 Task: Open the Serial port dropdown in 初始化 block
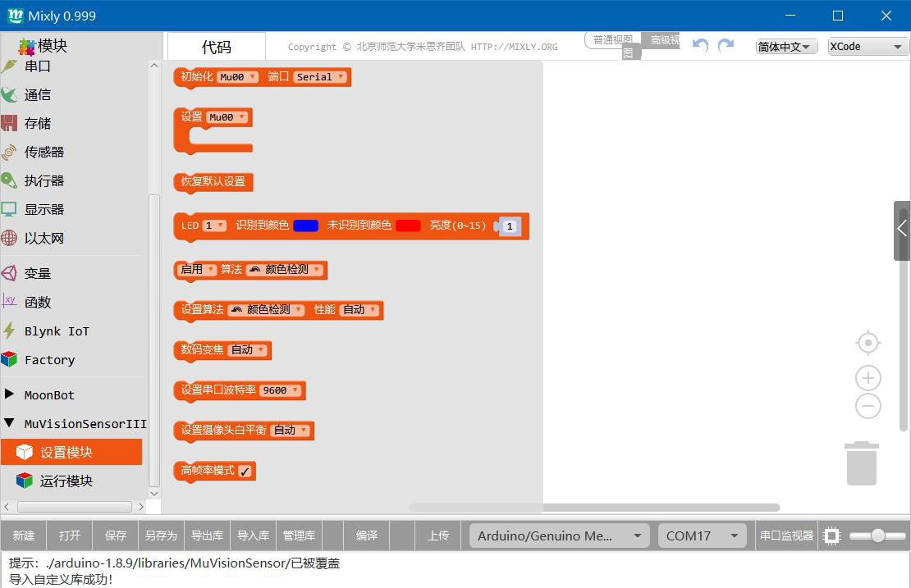(x=320, y=76)
